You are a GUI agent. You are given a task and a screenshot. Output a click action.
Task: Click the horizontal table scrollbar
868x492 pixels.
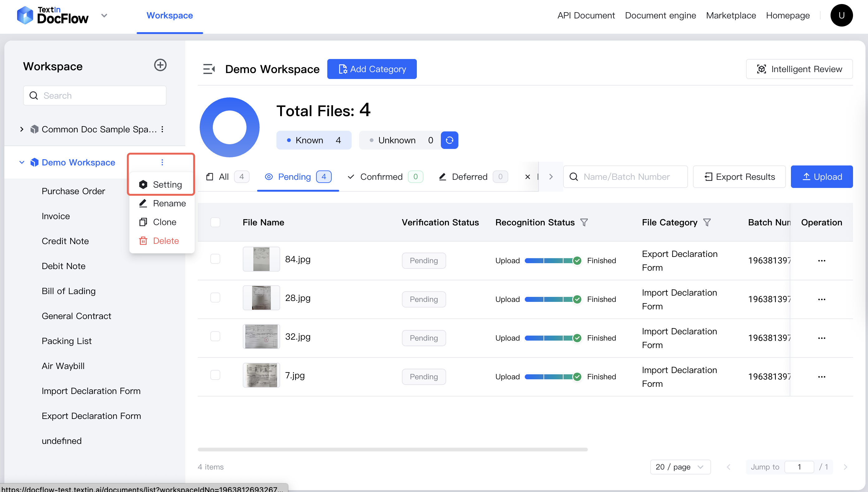click(x=392, y=450)
